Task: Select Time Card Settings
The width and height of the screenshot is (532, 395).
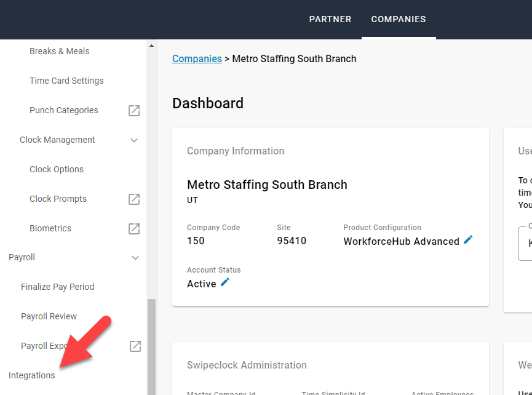Action: pos(66,81)
